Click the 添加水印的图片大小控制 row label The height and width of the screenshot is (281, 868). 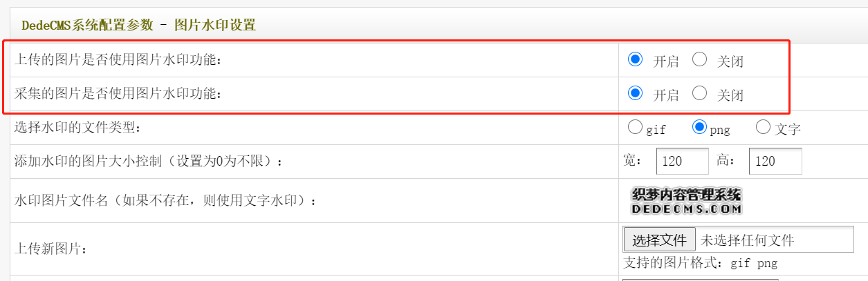click(149, 162)
